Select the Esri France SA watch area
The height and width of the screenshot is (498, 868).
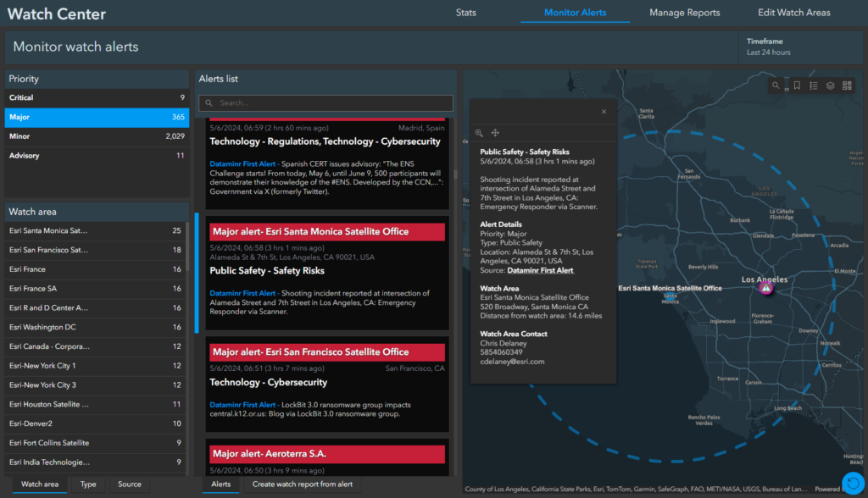[x=95, y=289]
